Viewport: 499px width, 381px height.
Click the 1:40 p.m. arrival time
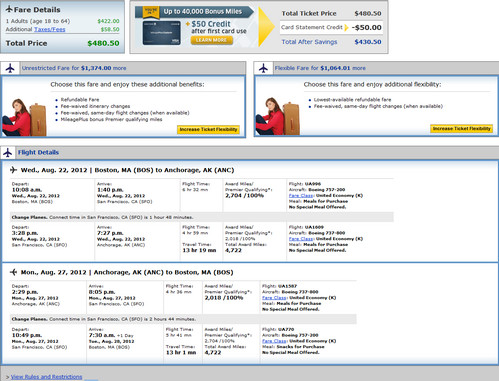click(110, 190)
